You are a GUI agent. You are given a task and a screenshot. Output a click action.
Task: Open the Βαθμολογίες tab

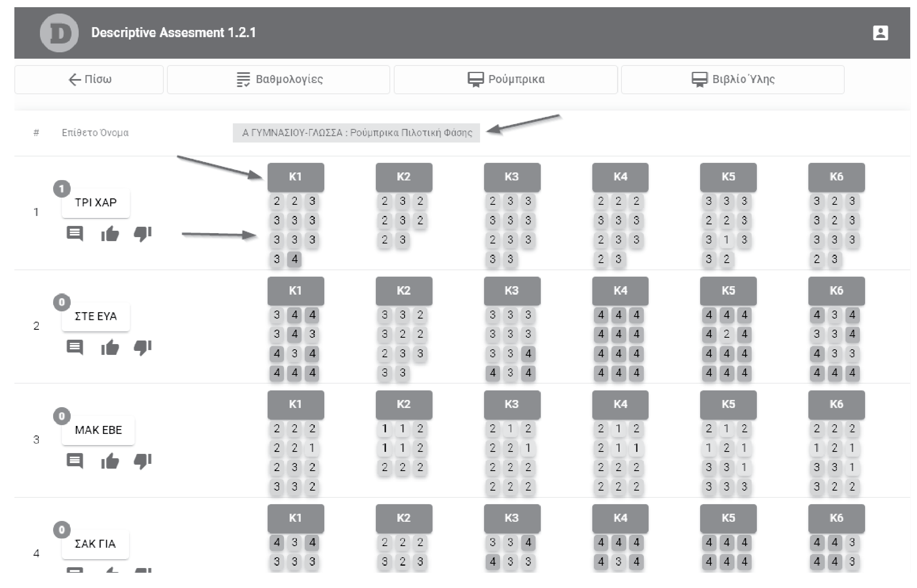click(x=278, y=79)
